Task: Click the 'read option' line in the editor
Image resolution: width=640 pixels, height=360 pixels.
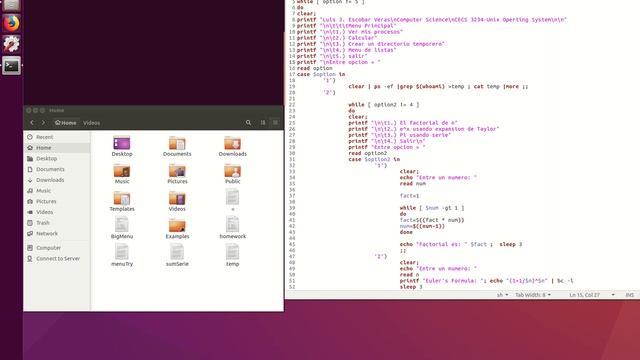Action: 314,68
